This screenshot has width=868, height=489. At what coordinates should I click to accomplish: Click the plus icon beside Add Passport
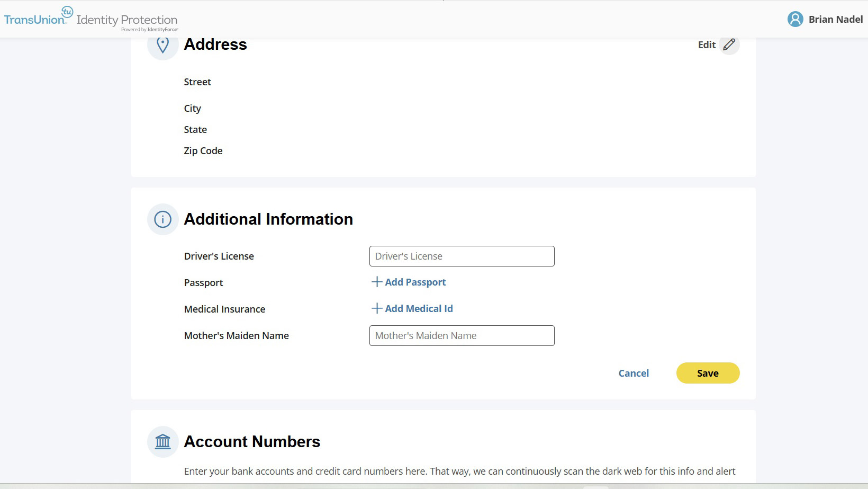click(x=377, y=282)
